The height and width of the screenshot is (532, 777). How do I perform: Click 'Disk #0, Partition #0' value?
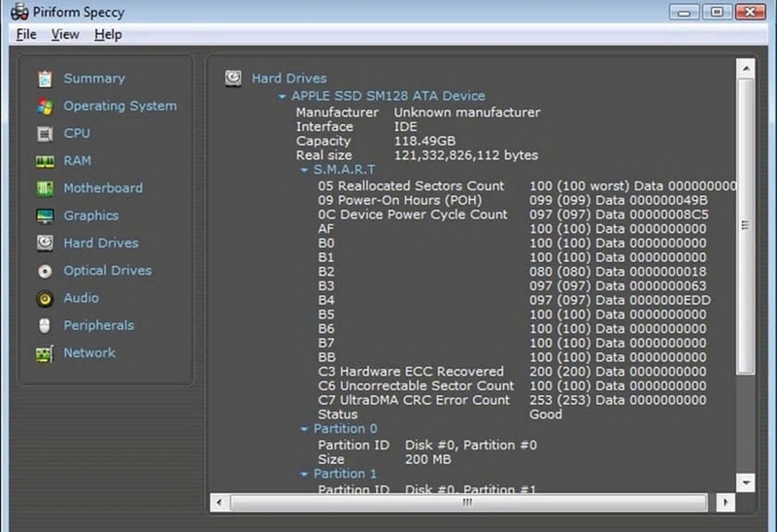click(471, 446)
